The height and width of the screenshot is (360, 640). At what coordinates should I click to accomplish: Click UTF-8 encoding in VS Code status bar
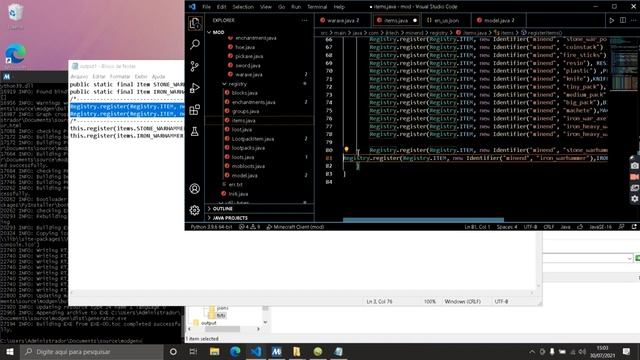[x=530, y=227]
